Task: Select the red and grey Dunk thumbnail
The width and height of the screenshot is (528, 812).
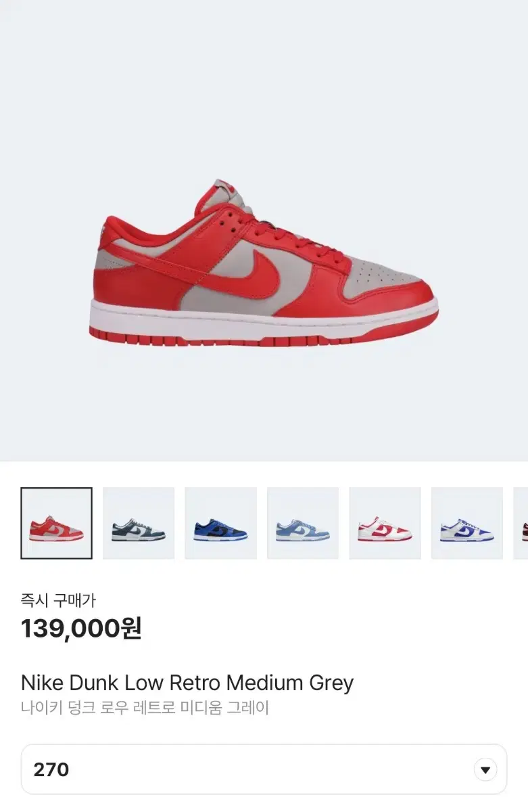Action: pos(57,523)
